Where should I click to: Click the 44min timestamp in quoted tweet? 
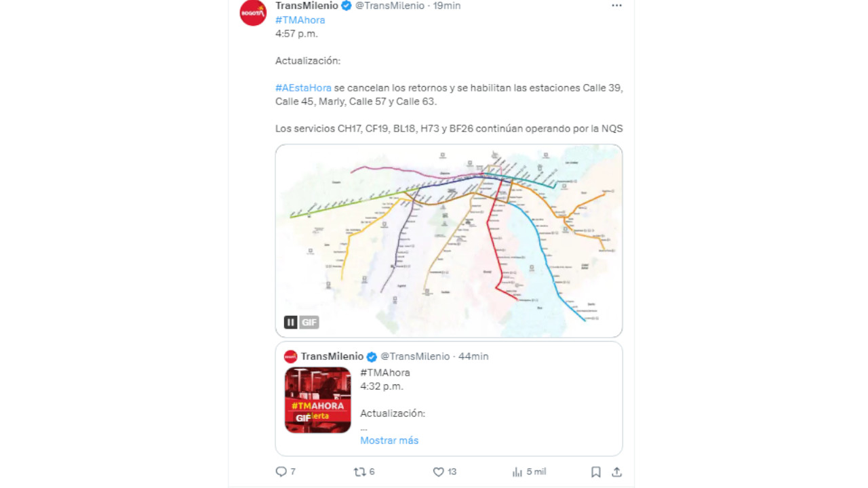[x=473, y=357]
